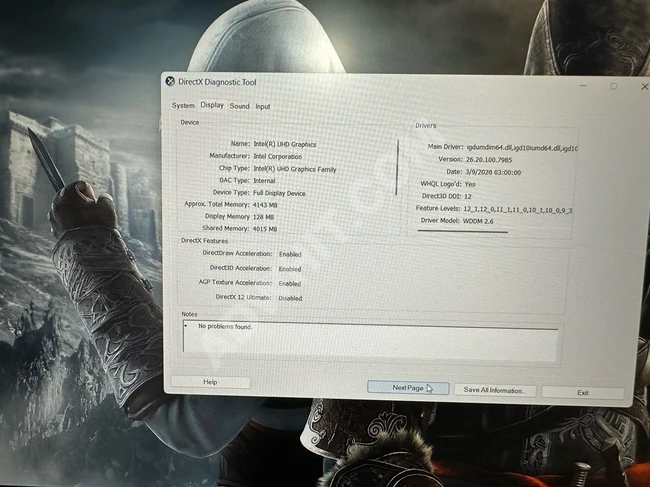Image resolution: width=650 pixels, height=487 pixels.
Task: Click DirectX 12 Ultimate 'Disabled' value
Action: (x=290, y=298)
